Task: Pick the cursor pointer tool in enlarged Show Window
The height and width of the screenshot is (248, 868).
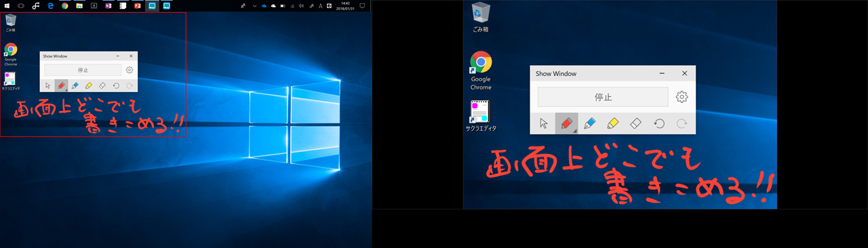Action: (543, 123)
